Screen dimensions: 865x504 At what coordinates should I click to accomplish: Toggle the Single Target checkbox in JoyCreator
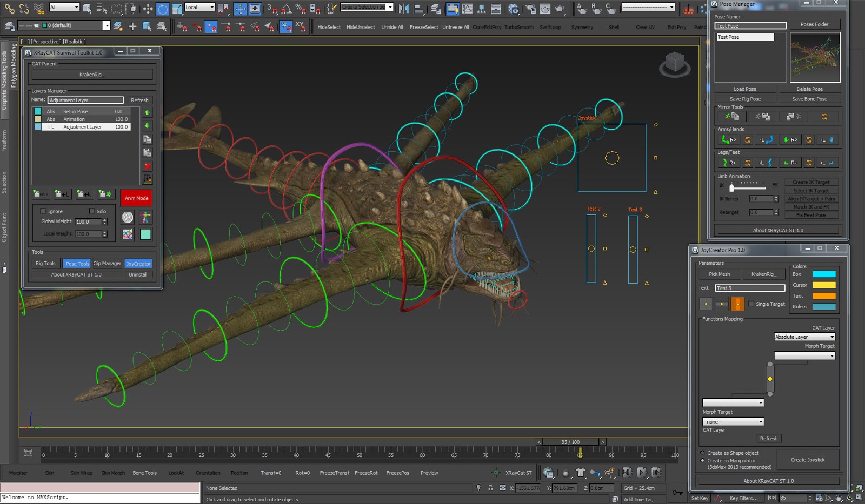click(751, 304)
